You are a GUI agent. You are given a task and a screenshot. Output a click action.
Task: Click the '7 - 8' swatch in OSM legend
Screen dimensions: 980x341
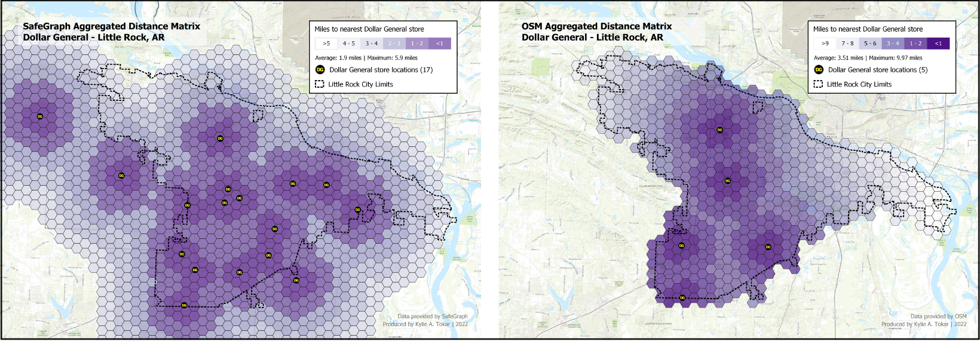tap(848, 44)
